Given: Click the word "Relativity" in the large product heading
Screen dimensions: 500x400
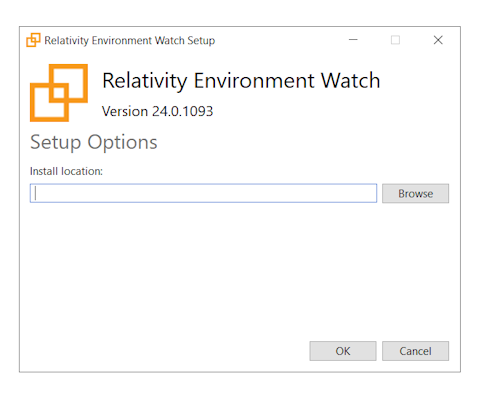Looking at the screenshot, I should coord(145,81).
